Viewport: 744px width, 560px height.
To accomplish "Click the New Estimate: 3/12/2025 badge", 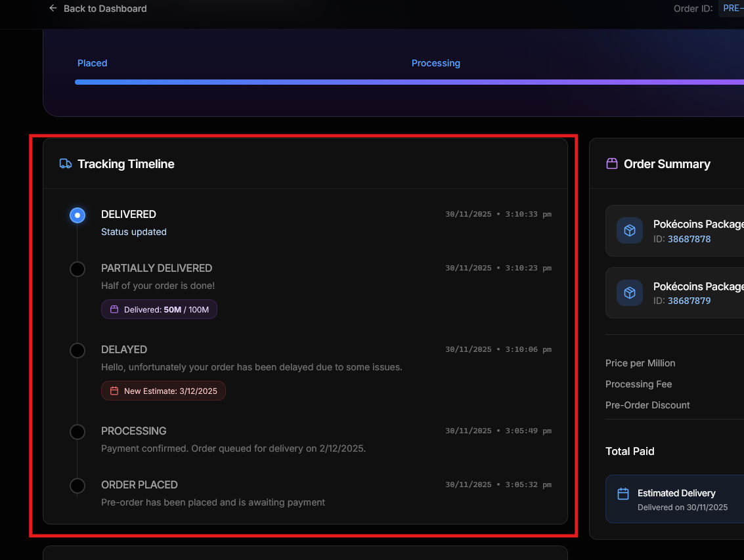I will click(164, 391).
